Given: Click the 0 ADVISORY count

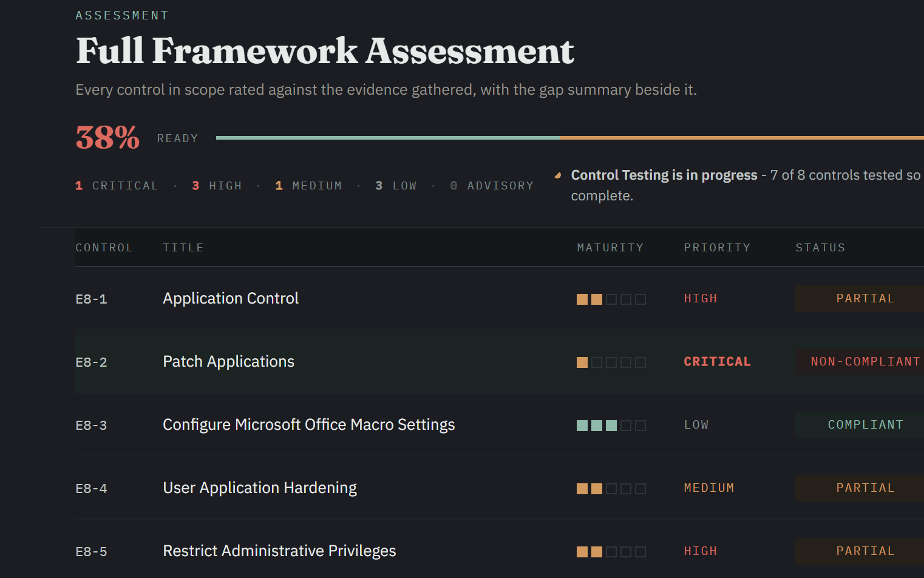Looking at the screenshot, I should click(492, 186).
